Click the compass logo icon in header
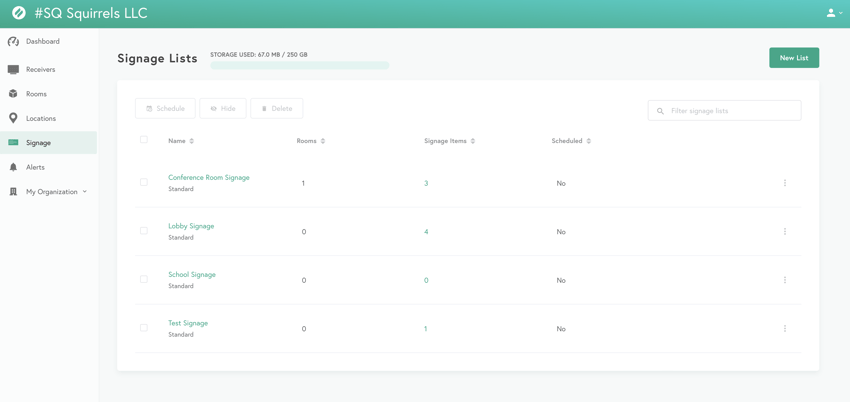The width and height of the screenshot is (850, 402). click(x=18, y=14)
